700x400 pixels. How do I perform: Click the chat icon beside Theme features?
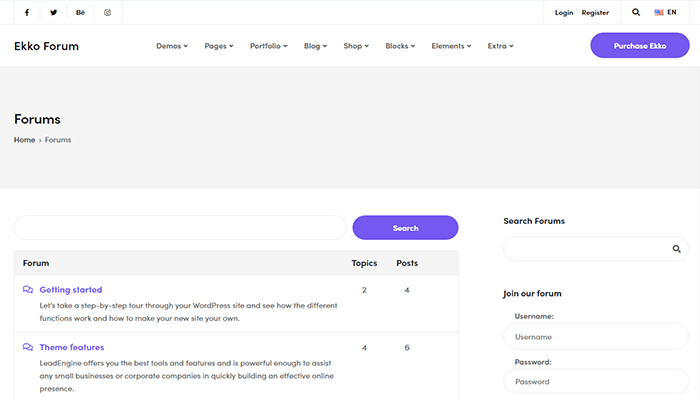point(28,347)
